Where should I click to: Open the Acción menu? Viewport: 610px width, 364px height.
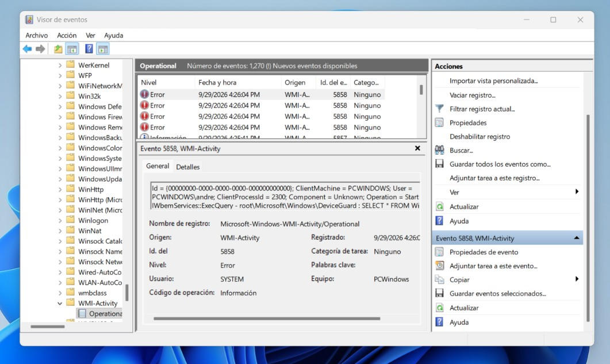[x=67, y=35]
